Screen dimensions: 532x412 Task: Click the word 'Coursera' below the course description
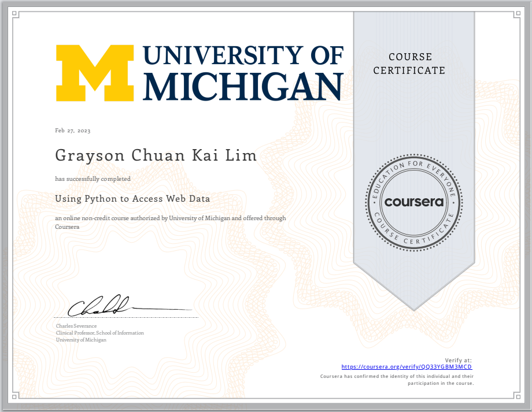click(x=67, y=227)
